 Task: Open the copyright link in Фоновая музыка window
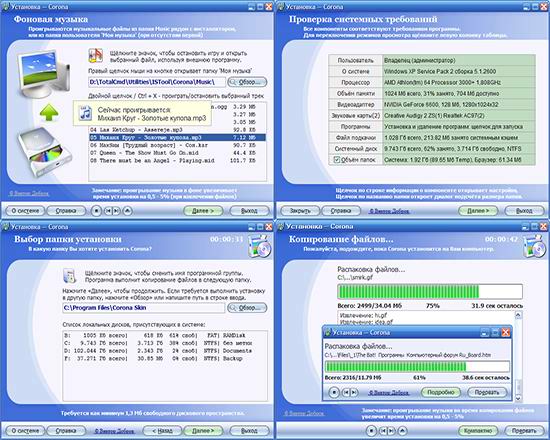point(29,193)
